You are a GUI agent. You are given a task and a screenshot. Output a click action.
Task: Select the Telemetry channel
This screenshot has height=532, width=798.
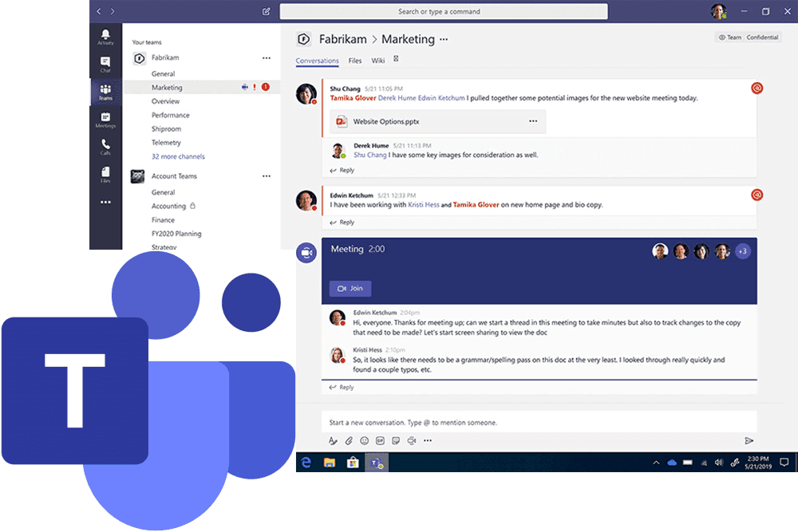[167, 143]
